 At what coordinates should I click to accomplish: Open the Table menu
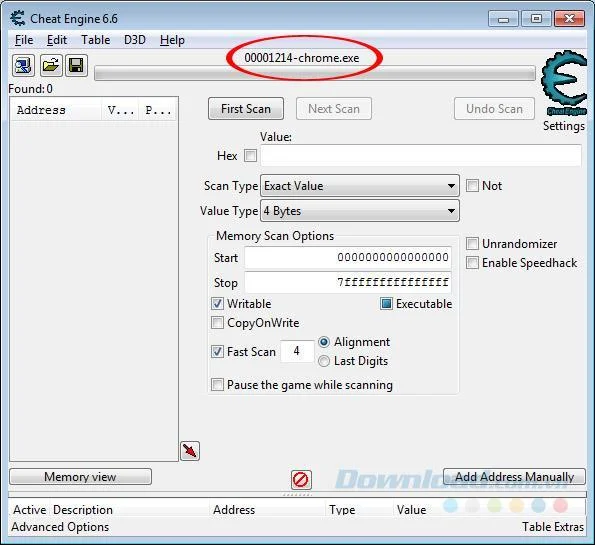[x=96, y=40]
